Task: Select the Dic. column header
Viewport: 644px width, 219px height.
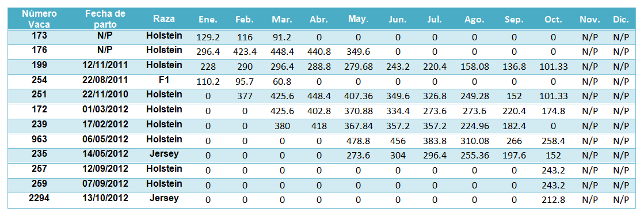Action: pyautogui.click(x=620, y=20)
